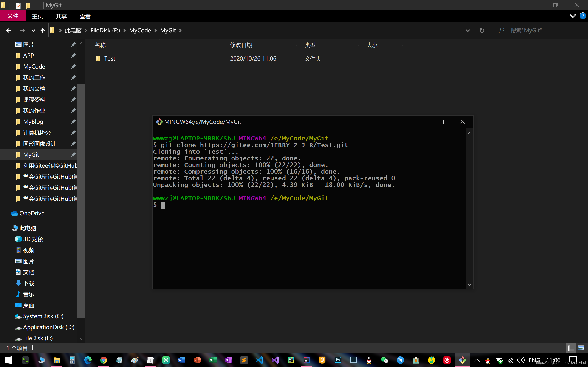Unpin MyBlog folder from Quick Access
The width and height of the screenshot is (588, 367).
[73, 122]
